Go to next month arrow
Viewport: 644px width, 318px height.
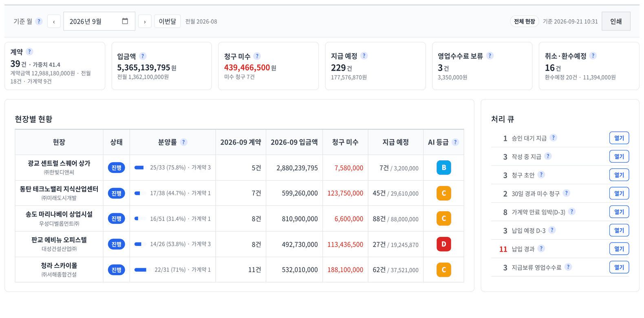[145, 21]
